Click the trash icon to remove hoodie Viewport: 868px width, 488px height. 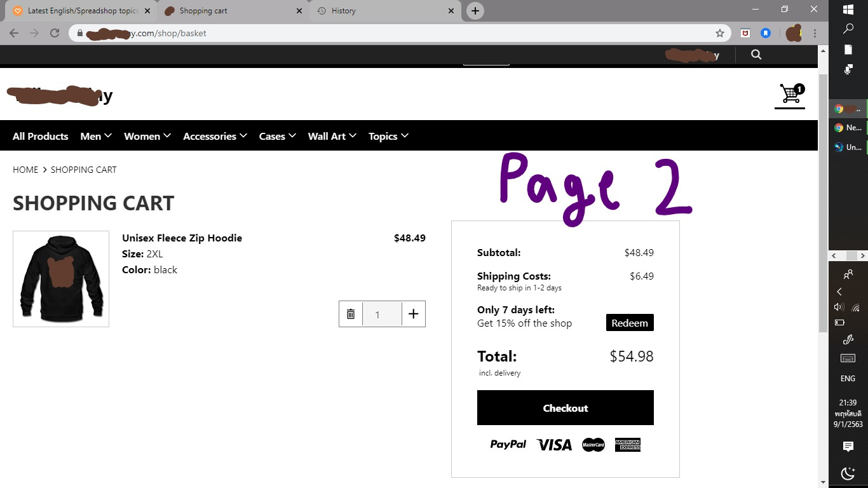351,314
